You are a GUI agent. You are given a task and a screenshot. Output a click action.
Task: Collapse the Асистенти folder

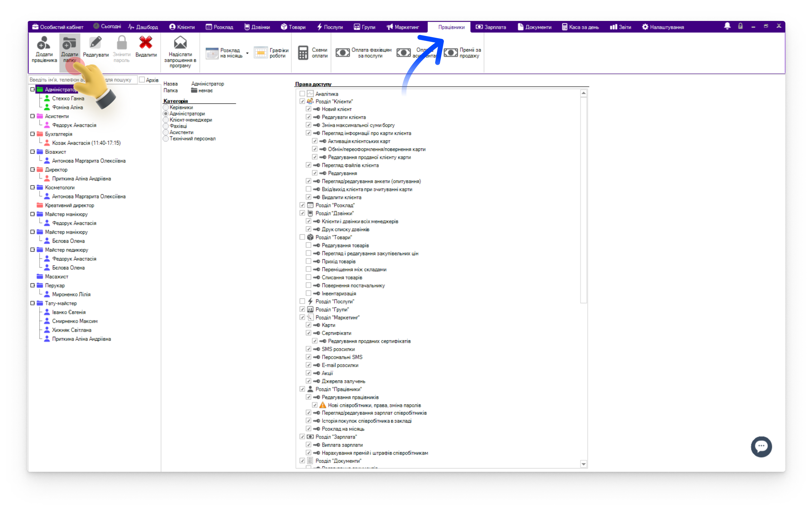33,116
